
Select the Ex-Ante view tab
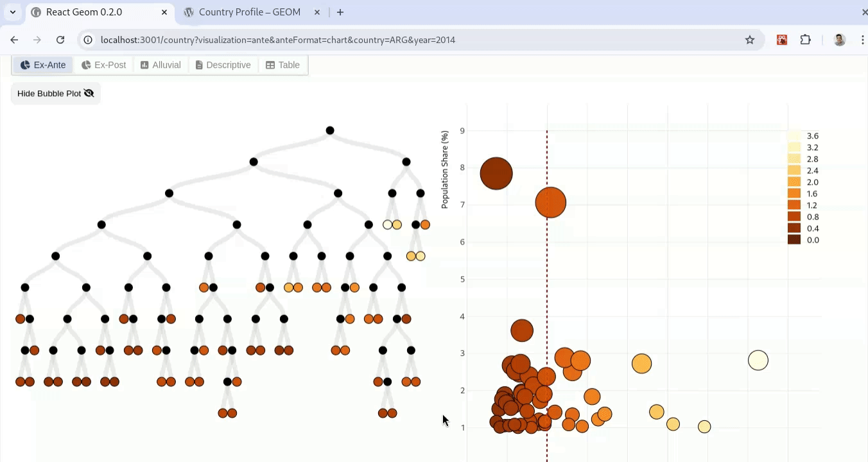pos(43,65)
